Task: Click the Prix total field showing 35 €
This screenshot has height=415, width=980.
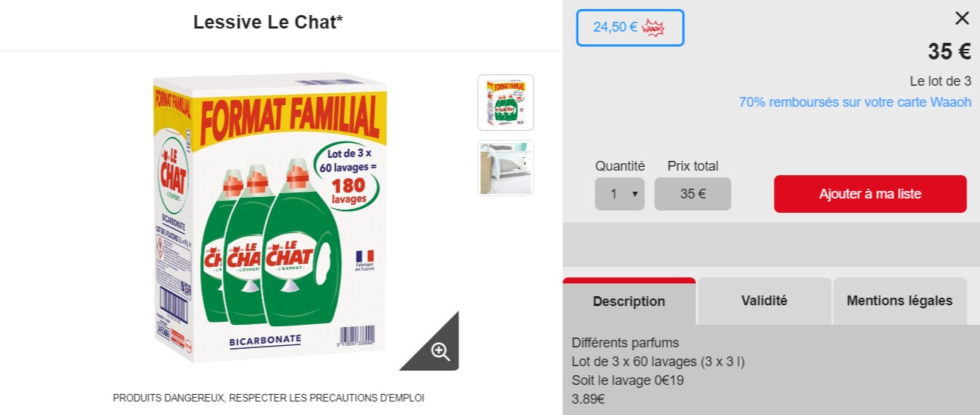Action: (692, 194)
